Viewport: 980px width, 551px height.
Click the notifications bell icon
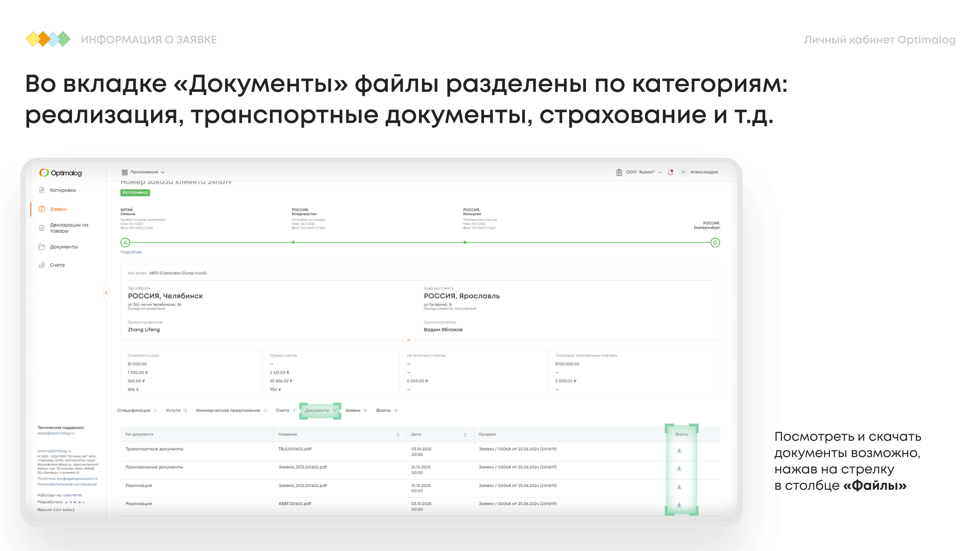tap(670, 172)
